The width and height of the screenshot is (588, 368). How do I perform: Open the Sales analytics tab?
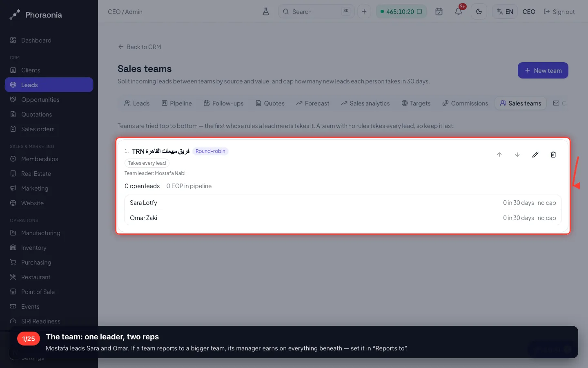pyautogui.click(x=365, y=103)
